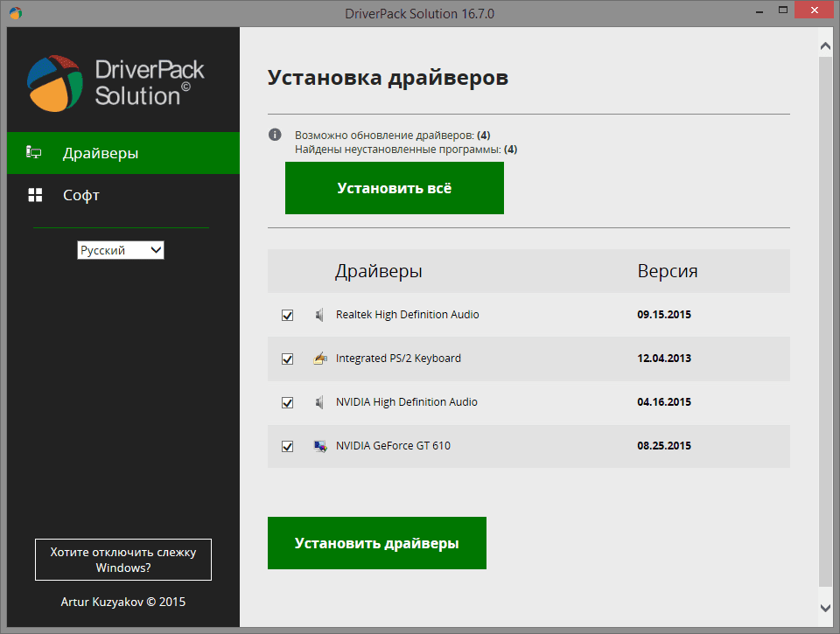Click the Realtek audio speaker icon
840x634 pixels.
(319, 315)
